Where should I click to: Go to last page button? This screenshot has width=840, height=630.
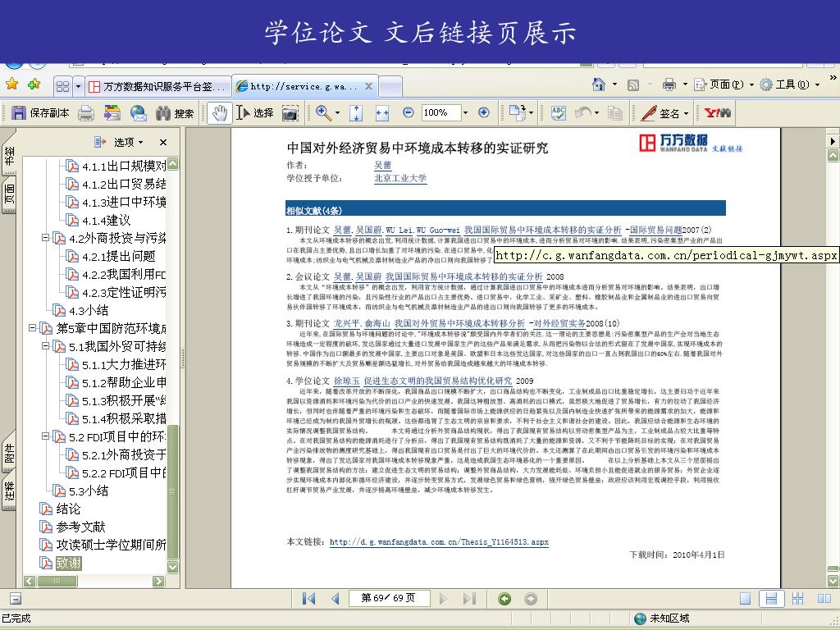[x=469, y=598]
